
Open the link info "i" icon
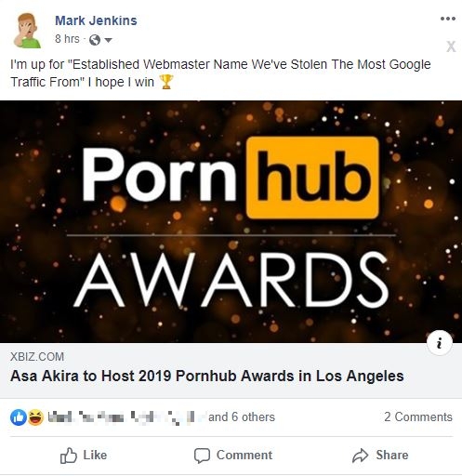440,343
